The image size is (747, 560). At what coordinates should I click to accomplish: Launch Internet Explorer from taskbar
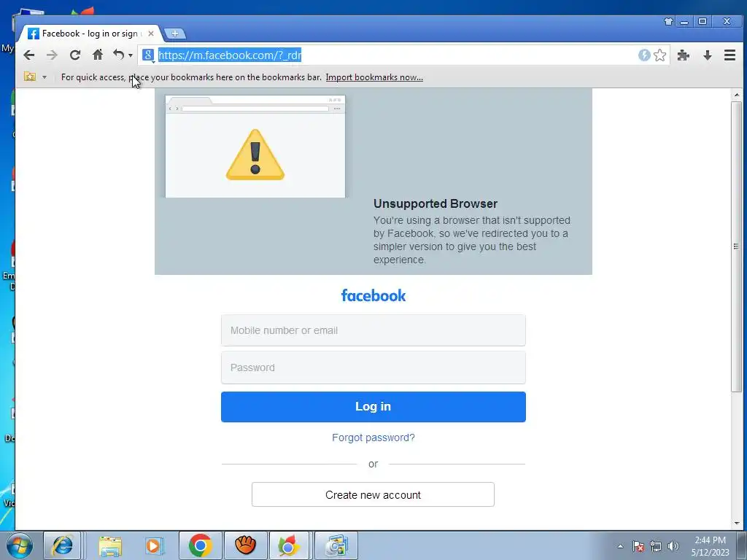tap(63, 545)
